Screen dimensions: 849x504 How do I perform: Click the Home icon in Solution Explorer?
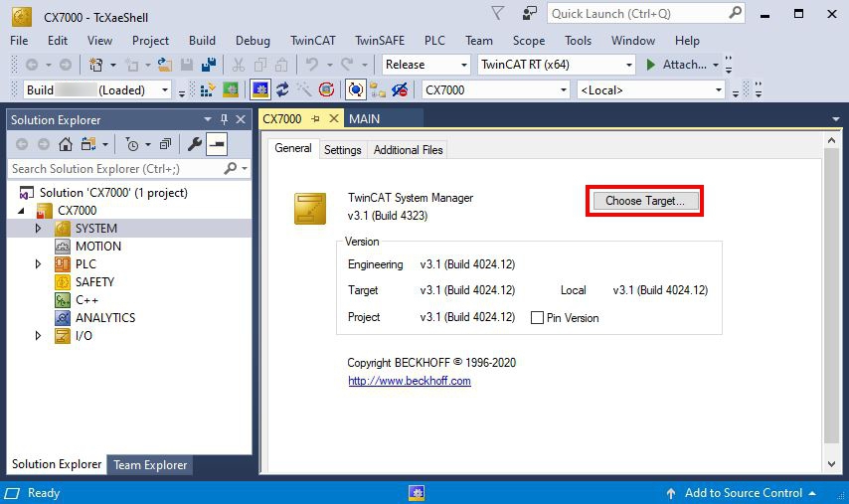tap(66, 144)
